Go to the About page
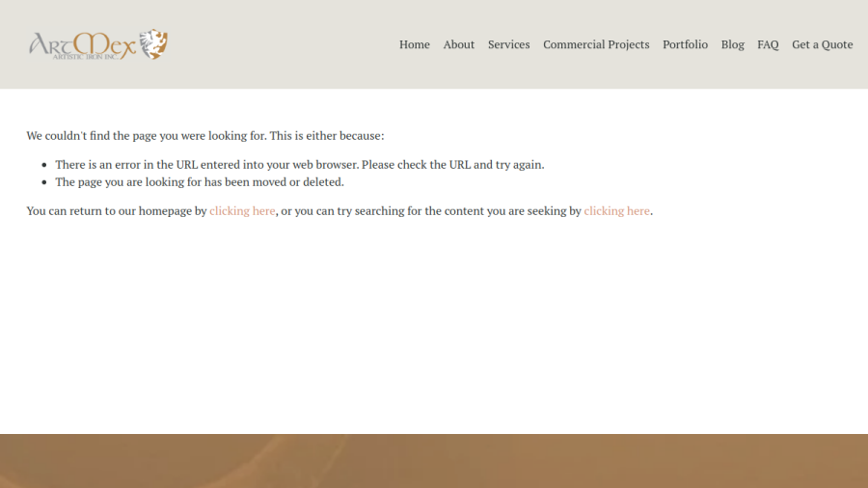868x488 pixels. [458, 44]
